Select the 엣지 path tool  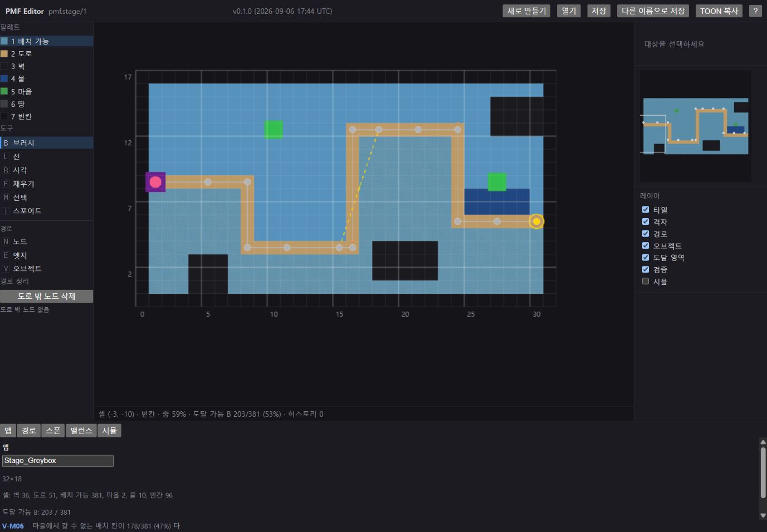click(x=46, y=255)
